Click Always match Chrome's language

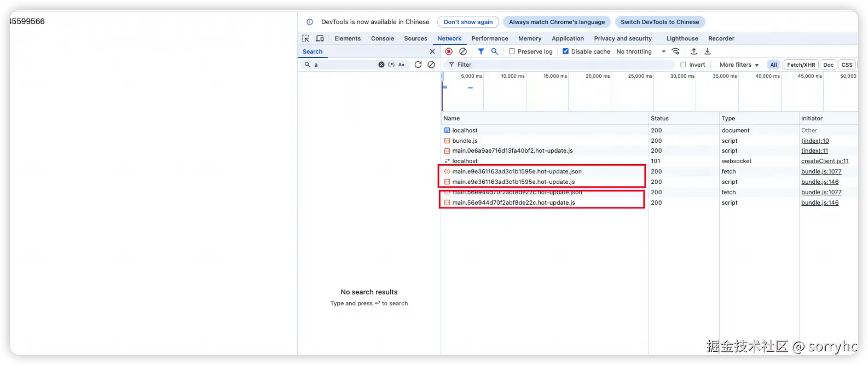pos(557,22)
